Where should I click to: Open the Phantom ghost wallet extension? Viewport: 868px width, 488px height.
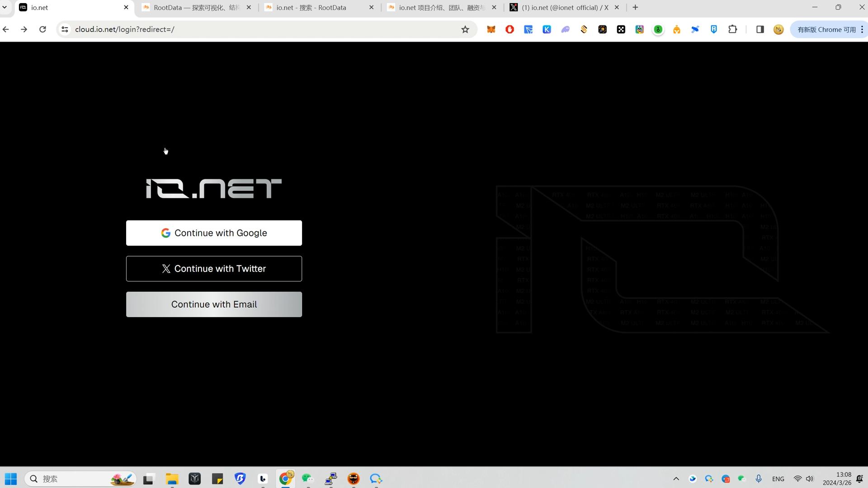566,29
